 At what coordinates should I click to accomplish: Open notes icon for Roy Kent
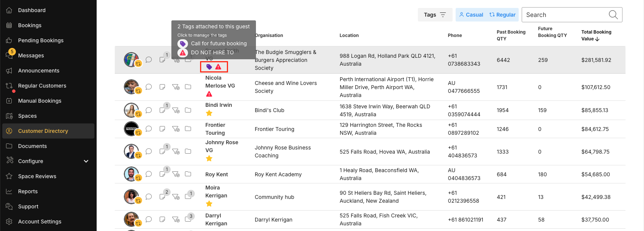click(162, 174)
